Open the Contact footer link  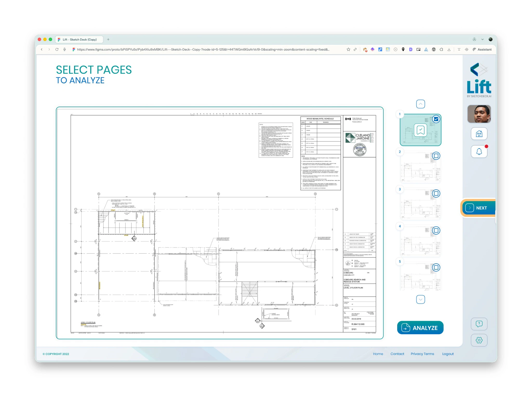tap(397, 354)
